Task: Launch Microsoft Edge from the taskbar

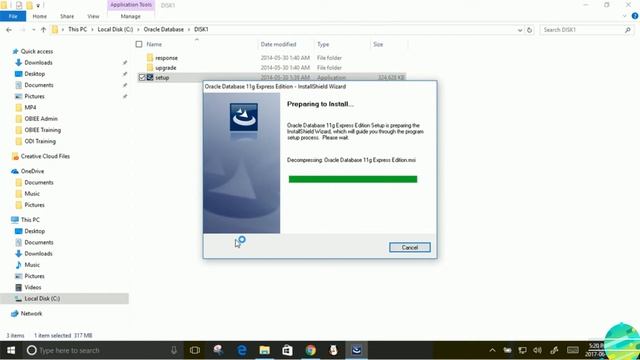Action: [242, 350]
